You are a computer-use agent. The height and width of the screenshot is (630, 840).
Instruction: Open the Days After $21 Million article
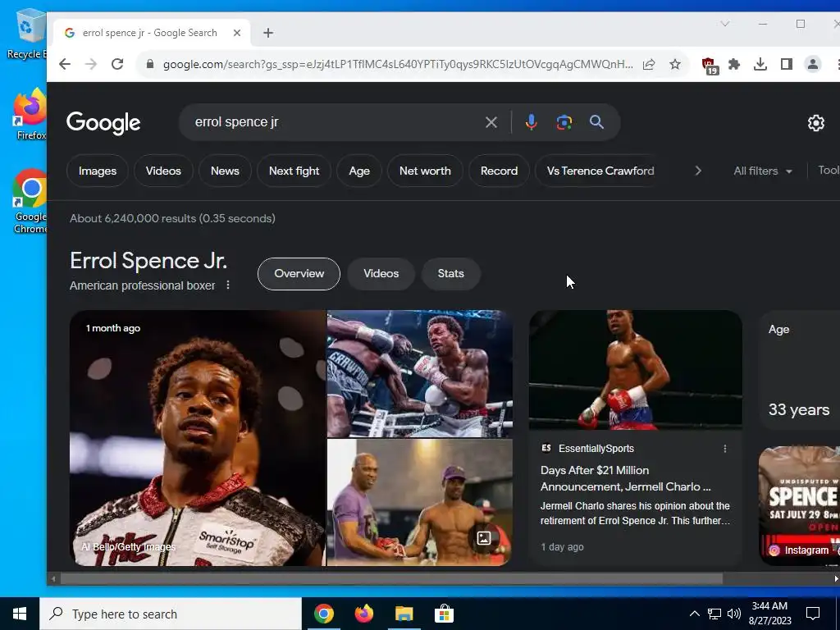click(626, 478)
